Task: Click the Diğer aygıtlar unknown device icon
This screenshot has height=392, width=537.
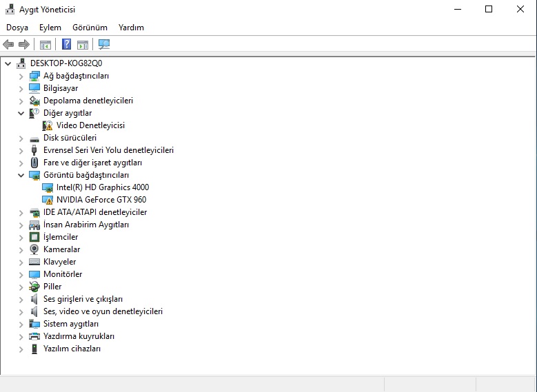Action: pyautogui.click(x=34, y=113)
